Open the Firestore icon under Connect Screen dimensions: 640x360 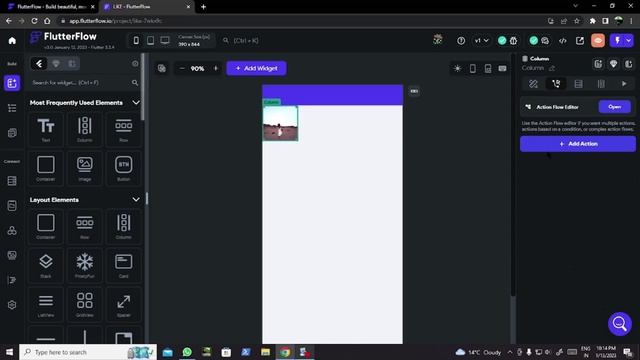pyautogui.click(x=12, y=181)
